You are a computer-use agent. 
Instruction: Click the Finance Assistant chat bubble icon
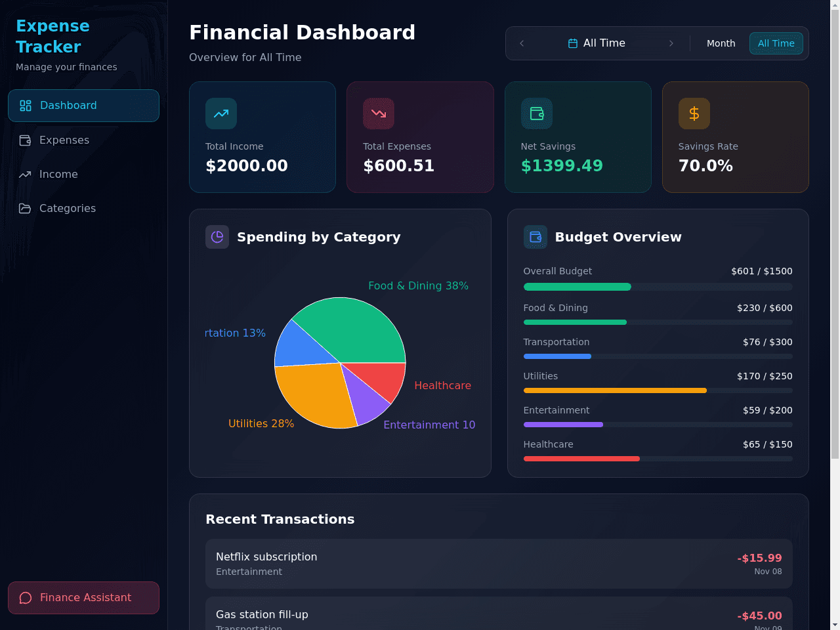pos(26,598)
